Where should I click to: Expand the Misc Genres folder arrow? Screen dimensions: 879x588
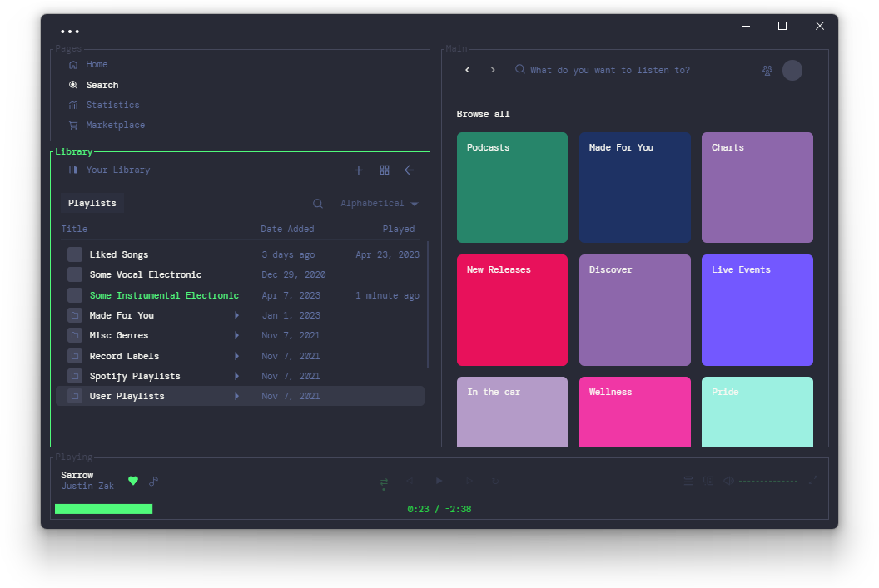[x=236, y=335]
